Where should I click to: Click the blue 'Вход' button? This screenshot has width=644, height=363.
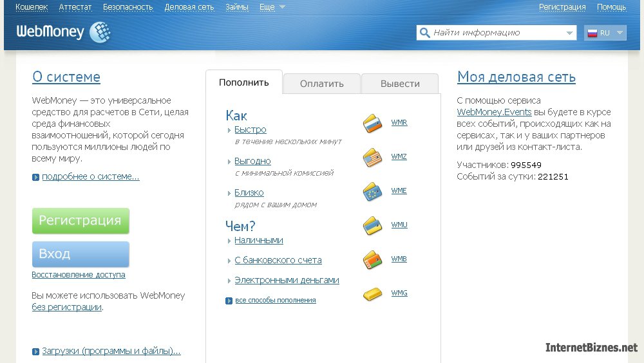[80, 254]
